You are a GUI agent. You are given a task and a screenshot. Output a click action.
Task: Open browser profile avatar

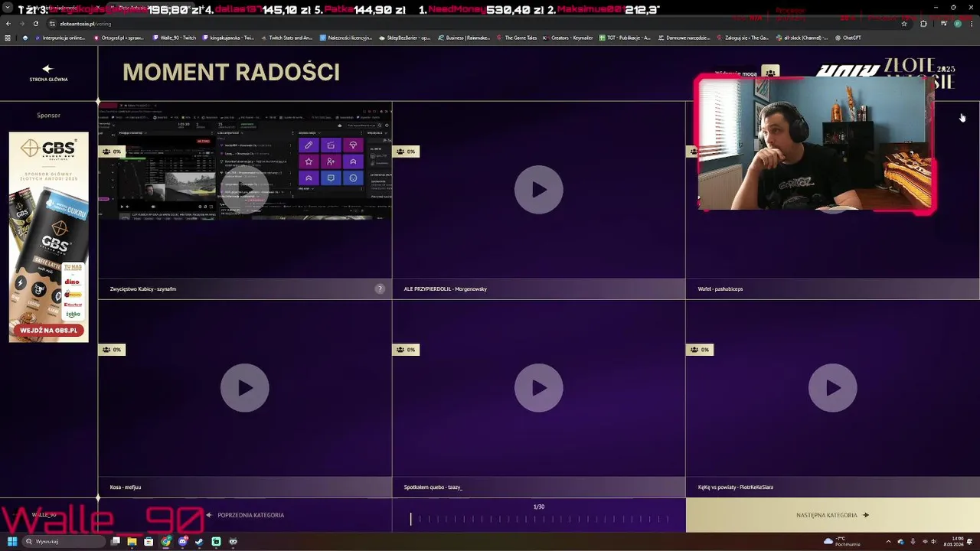coord(957,24)
